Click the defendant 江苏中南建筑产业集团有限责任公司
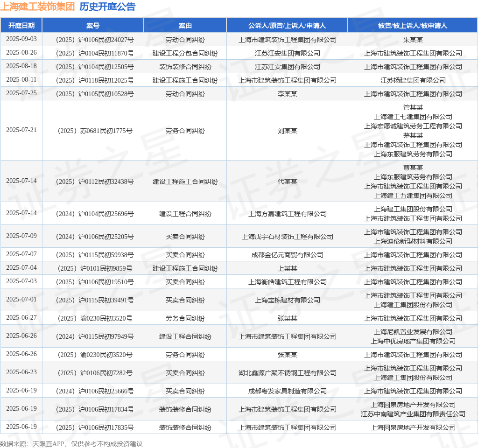The image size is (478, 448). pyautogui.click(x=413, y=414)
